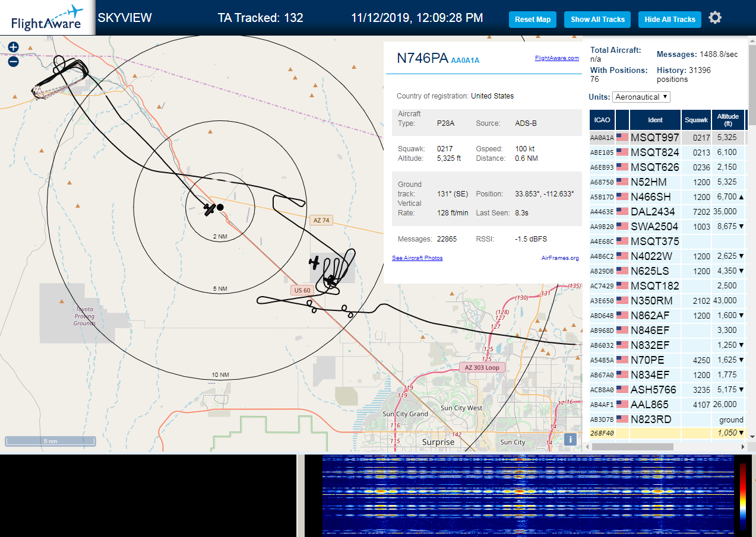Select the N834EF aircraft row
The width and height of the screenshot is (756, 537).
click(668, 375)
